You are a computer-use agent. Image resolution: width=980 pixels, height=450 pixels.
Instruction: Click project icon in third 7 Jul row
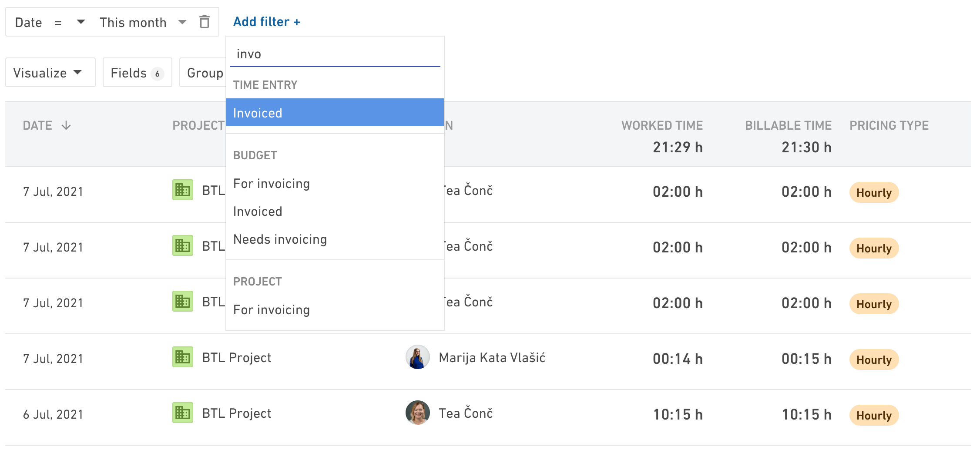point(183,302)
